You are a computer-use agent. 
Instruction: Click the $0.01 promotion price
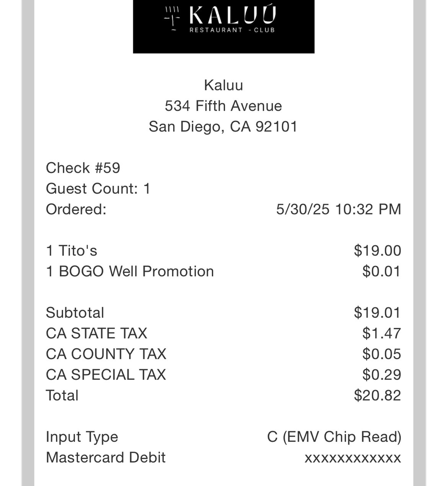(x=381, y=271)
